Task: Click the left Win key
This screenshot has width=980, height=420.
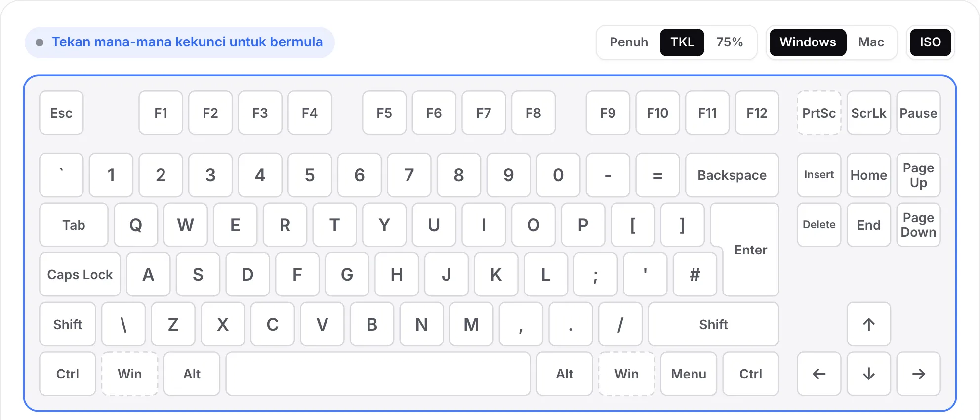Action: [x=129, y=374]
